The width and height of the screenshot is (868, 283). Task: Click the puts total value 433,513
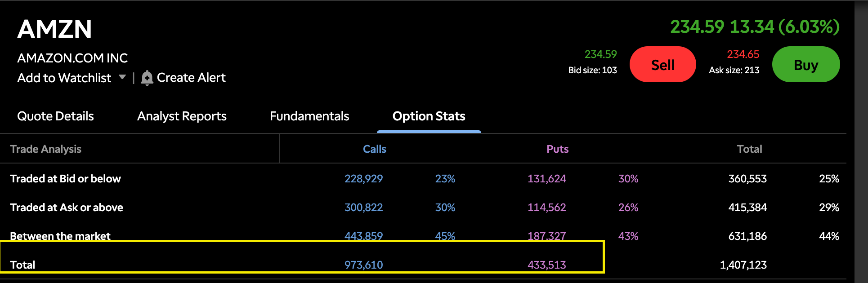point(546,265)
